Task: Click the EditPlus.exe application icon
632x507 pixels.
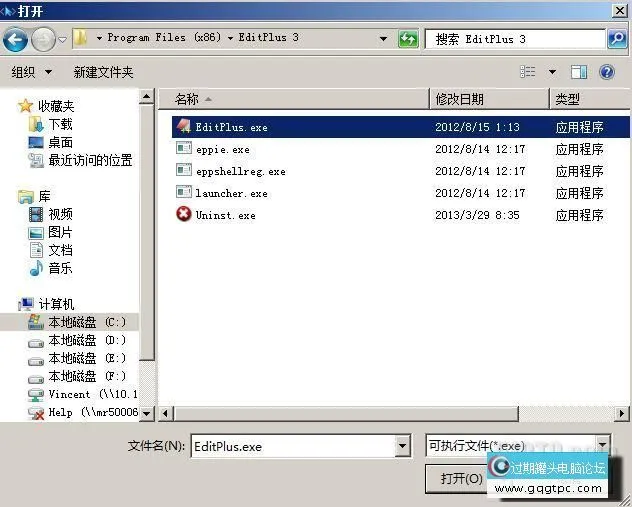Action: [x=184, y=127]
